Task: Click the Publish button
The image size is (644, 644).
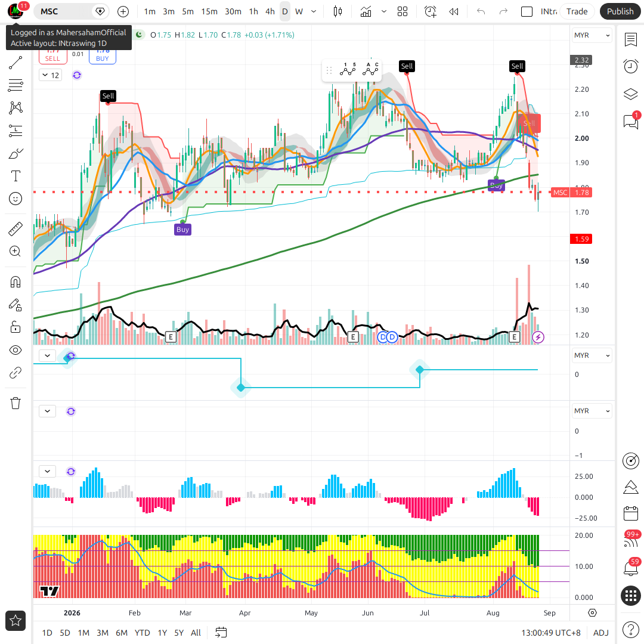Action: pos(620,11)
